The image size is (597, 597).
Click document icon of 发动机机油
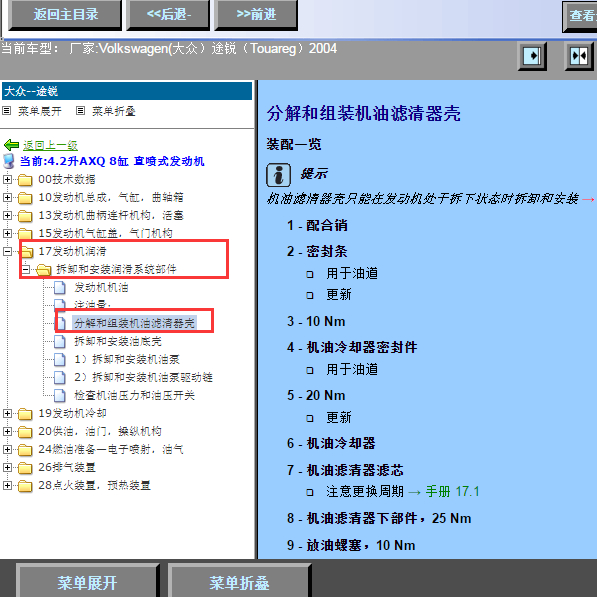point(60,288)
